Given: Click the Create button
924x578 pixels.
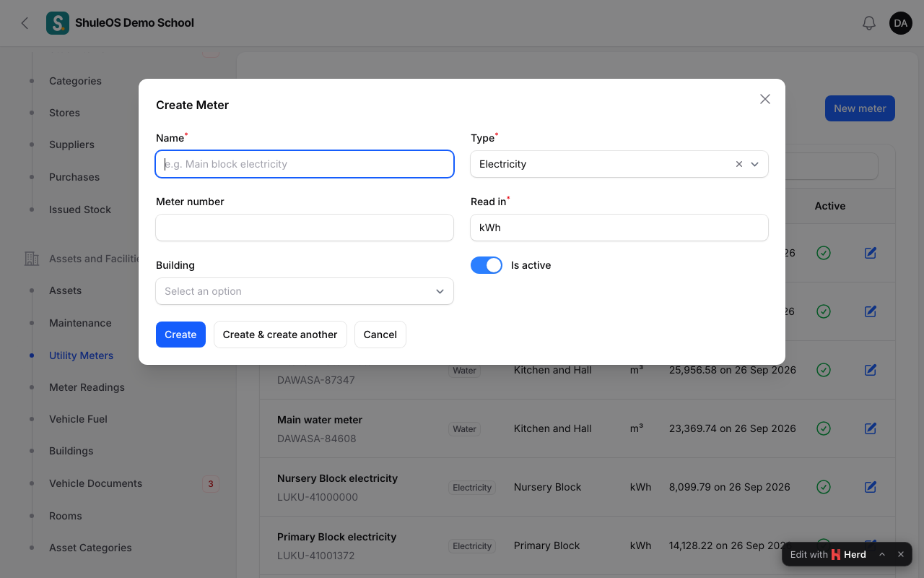Looking at the screenshot, I should [x=180, y=335].
